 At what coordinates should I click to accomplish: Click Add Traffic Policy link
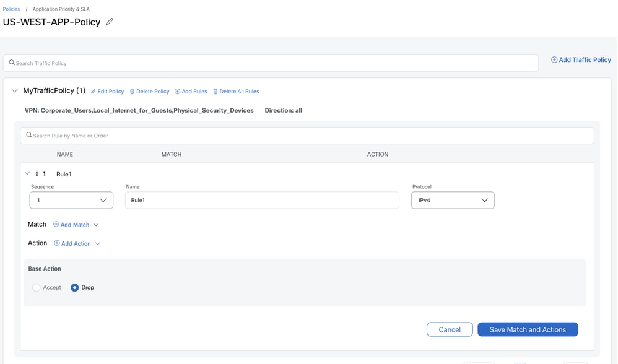tap(581, 60)
